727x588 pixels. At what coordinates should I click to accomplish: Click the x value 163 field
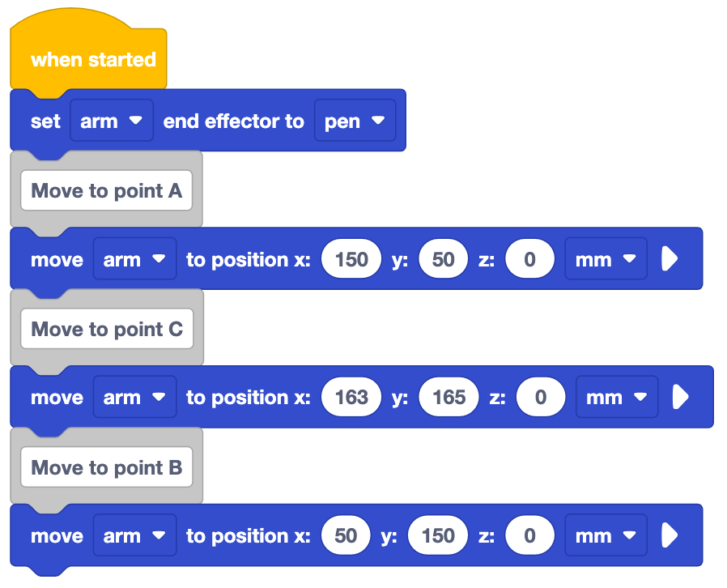(x=351, y=397)
